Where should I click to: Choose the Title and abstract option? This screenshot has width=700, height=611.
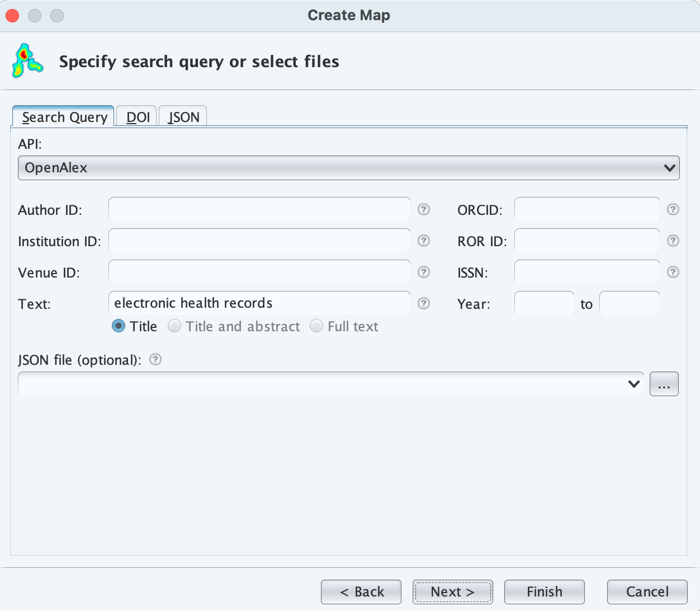coord(174,326)
